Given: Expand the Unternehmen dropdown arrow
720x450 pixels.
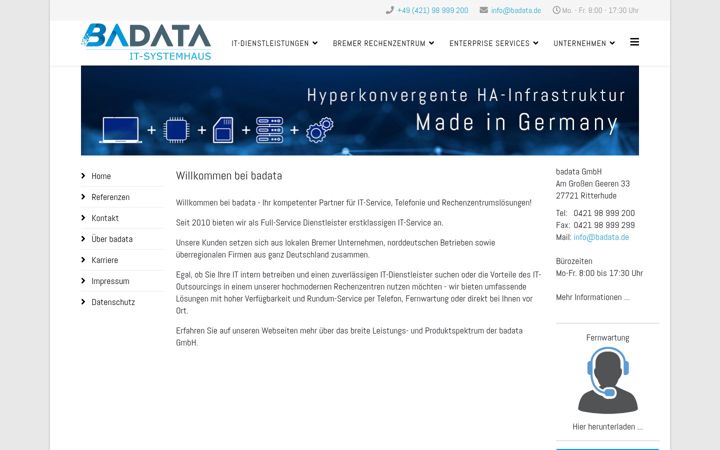Looking at the screenshot, I should pyautogui.click(x=612, y=43).
